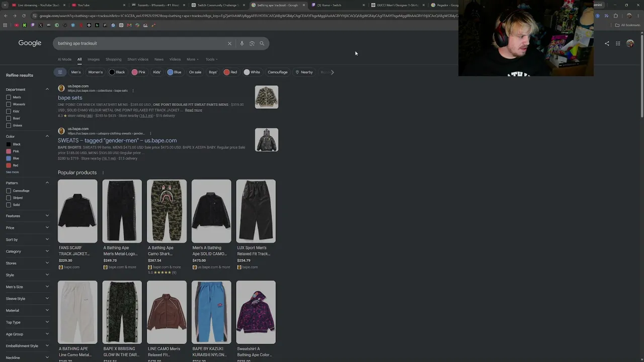
Task: Open the FANS SCARF TRACK JACKET product image
Action: click(x=77, y=211)
